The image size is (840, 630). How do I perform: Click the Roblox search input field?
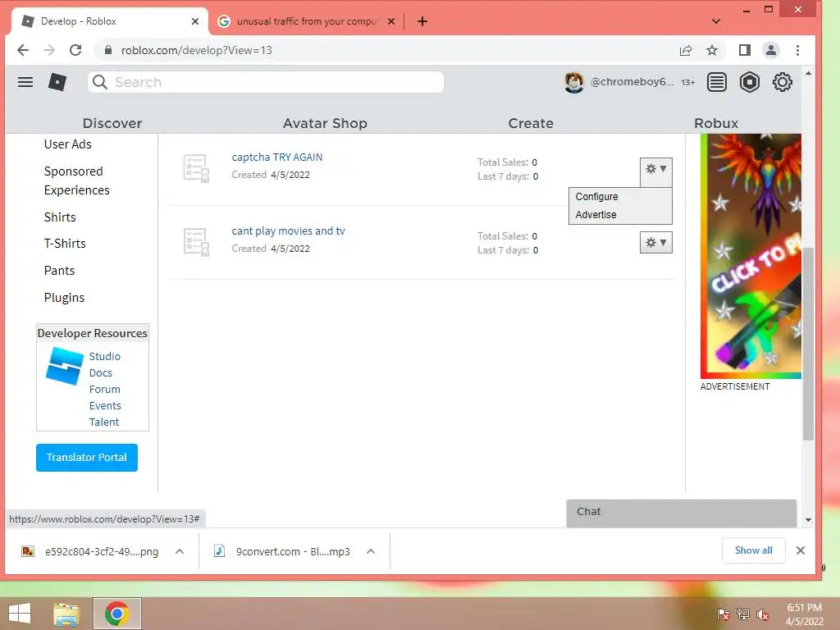[x=266, y=82]
